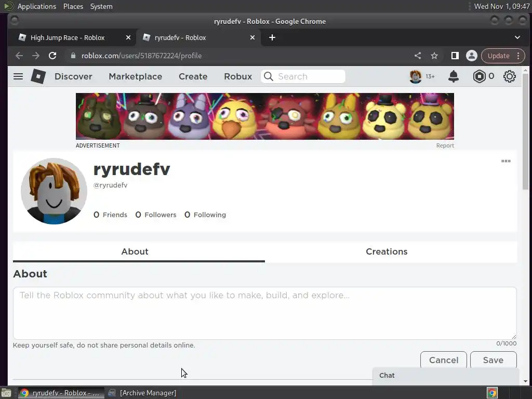Go to Marketplace

coord(136,76)
